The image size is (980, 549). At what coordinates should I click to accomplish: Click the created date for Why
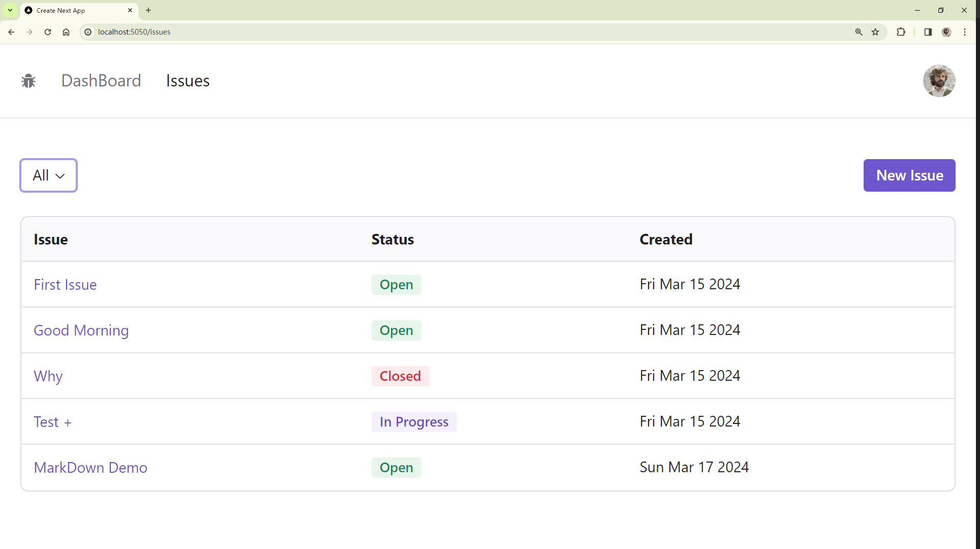[x=690, y=376]
